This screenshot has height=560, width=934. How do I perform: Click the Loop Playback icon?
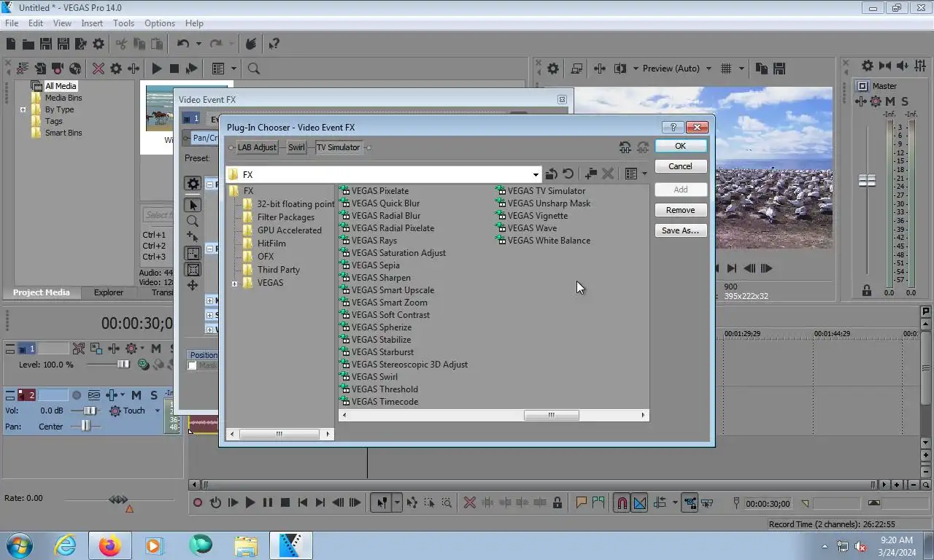[x=215, y=502]
